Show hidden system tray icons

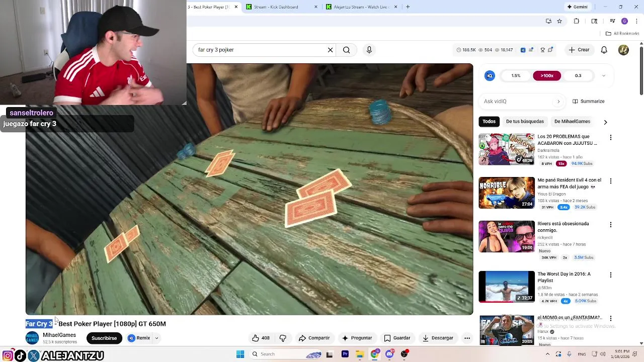pyautogui.click(x=547, y=354)
